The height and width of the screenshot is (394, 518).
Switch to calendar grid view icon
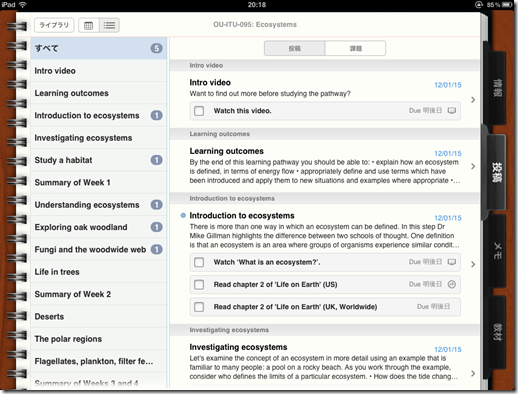[x=89, y=25]
